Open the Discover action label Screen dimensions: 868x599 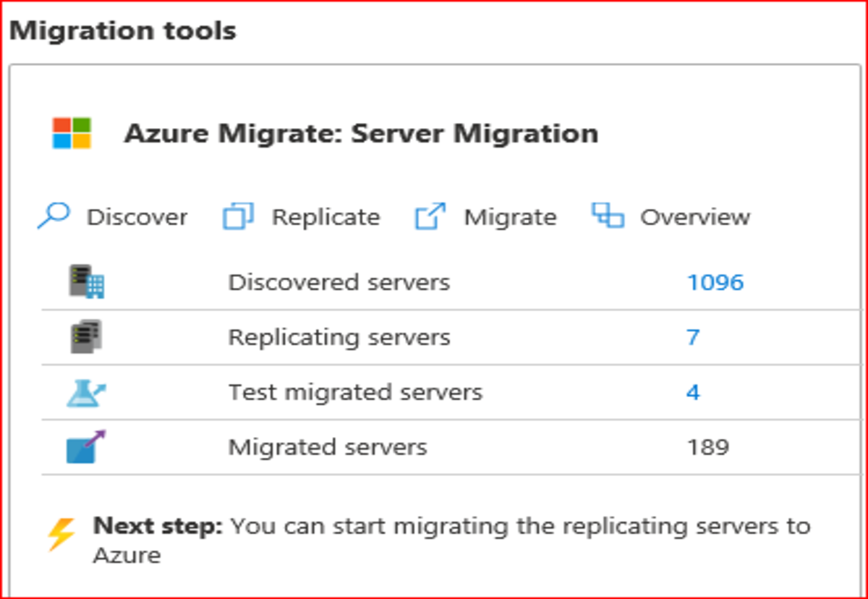click(x=137, y=217)
